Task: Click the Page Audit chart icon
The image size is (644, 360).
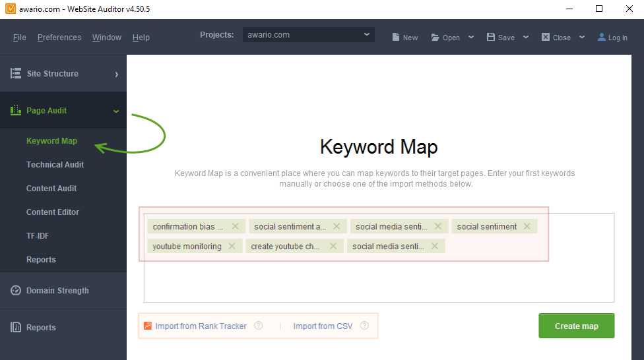Action: pyautogui.click(x=16, y=110)
